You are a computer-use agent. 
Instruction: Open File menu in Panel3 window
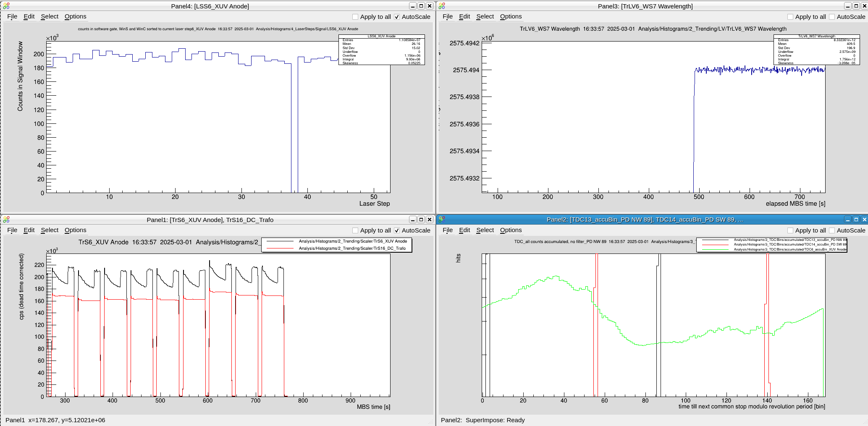(x=448, y=16)
